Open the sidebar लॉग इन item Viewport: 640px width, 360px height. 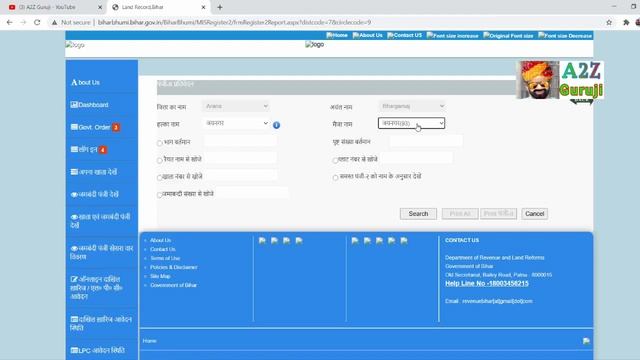pyautogui.click(x=88, y=150)
